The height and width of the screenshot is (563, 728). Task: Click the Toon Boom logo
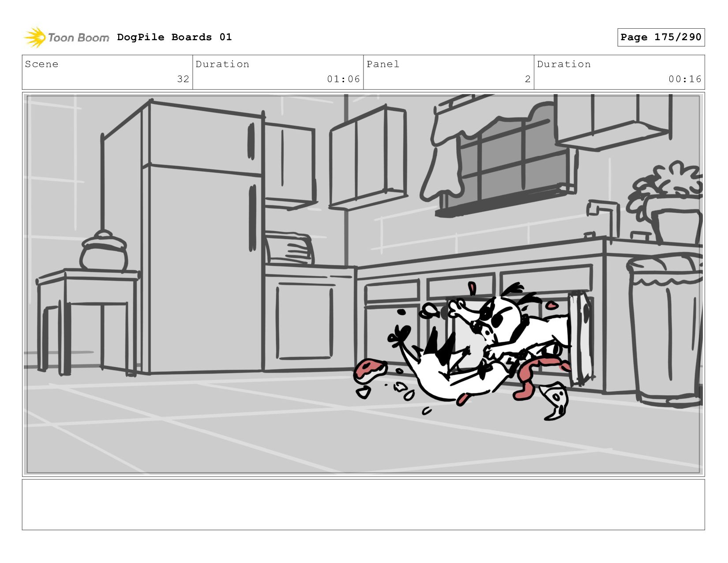point(67,38)
